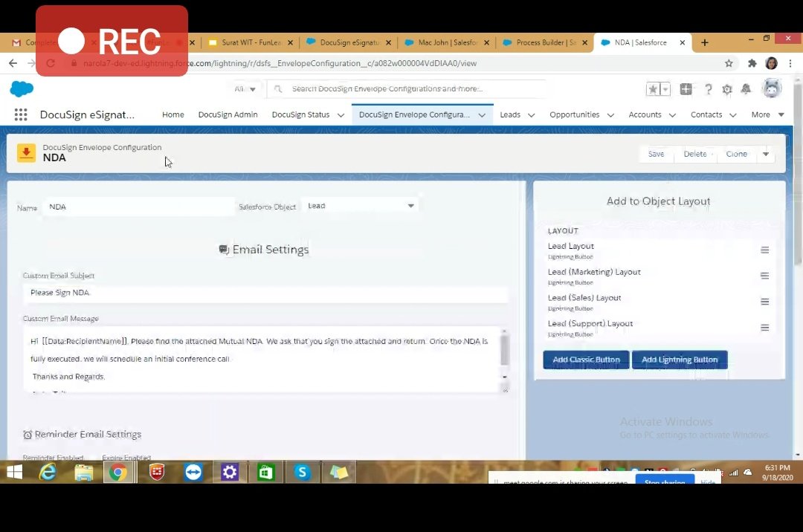Expand the Accounts tab chevron
Viewport: 803px width, 532px height.
[672, 115]
